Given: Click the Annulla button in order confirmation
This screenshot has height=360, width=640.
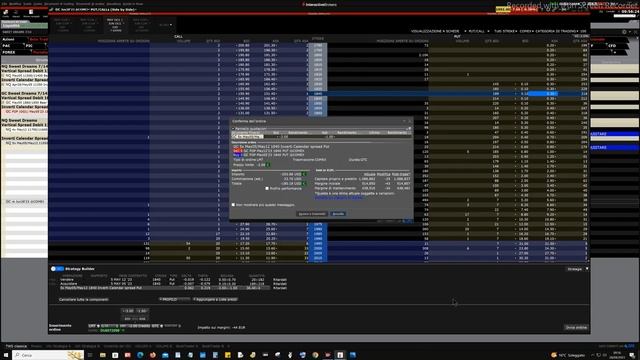Looking at the screenshot, I should [x=338, y=214].
